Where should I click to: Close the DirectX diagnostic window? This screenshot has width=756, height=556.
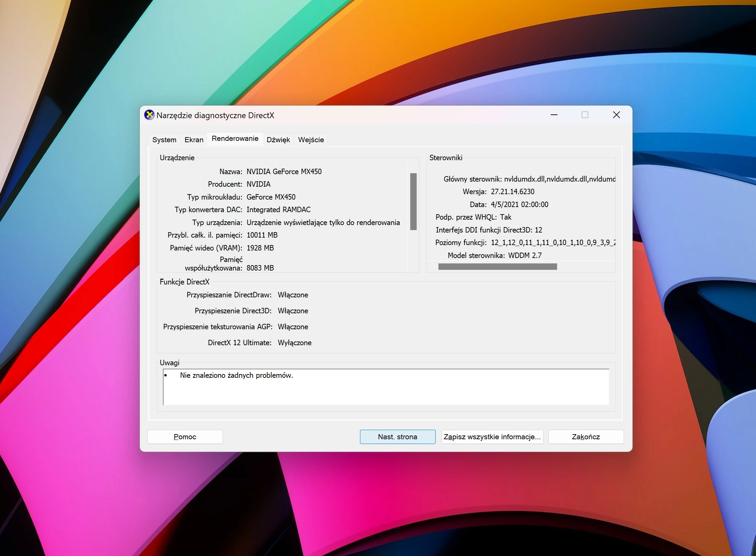[617, 115]
